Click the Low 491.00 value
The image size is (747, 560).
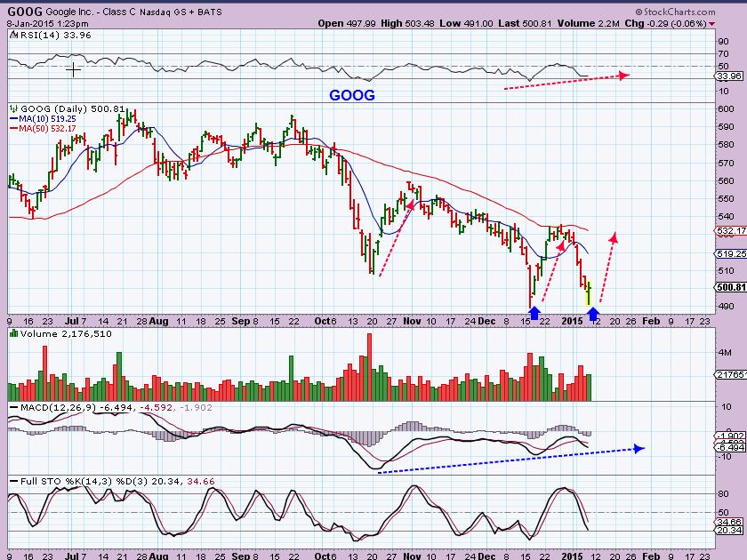point(466,23)
